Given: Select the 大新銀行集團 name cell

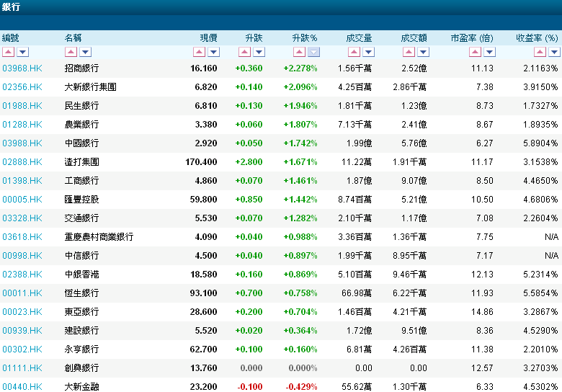Looking at the screenshot, I should click(90, 87).
